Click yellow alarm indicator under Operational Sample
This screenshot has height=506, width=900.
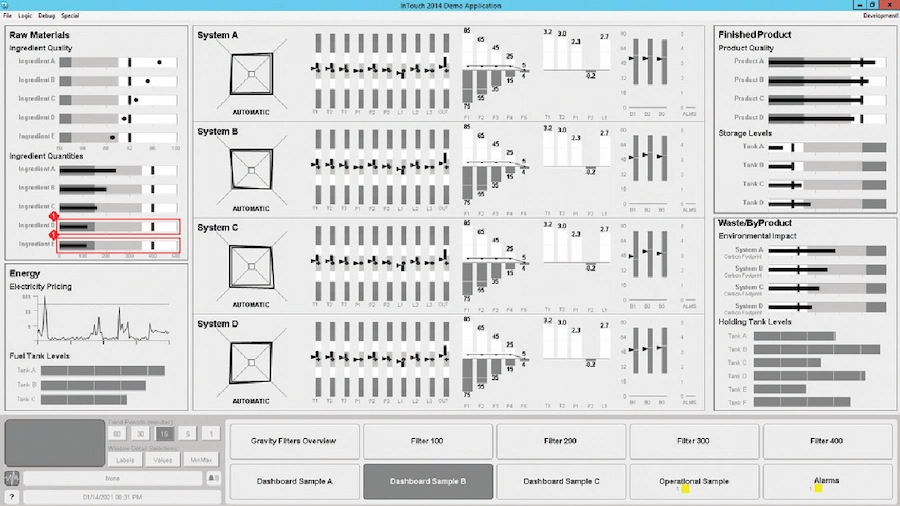coord(685,489)
